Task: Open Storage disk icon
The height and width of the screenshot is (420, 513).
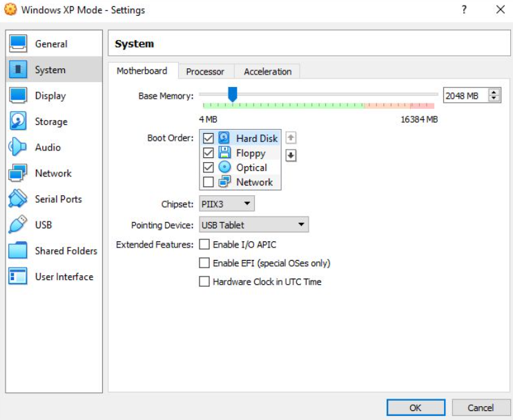Action: [18, 121]
